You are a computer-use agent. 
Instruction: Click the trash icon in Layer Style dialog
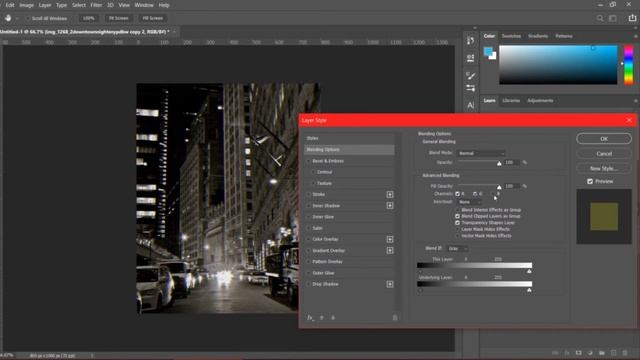click(x=395, y=318)
